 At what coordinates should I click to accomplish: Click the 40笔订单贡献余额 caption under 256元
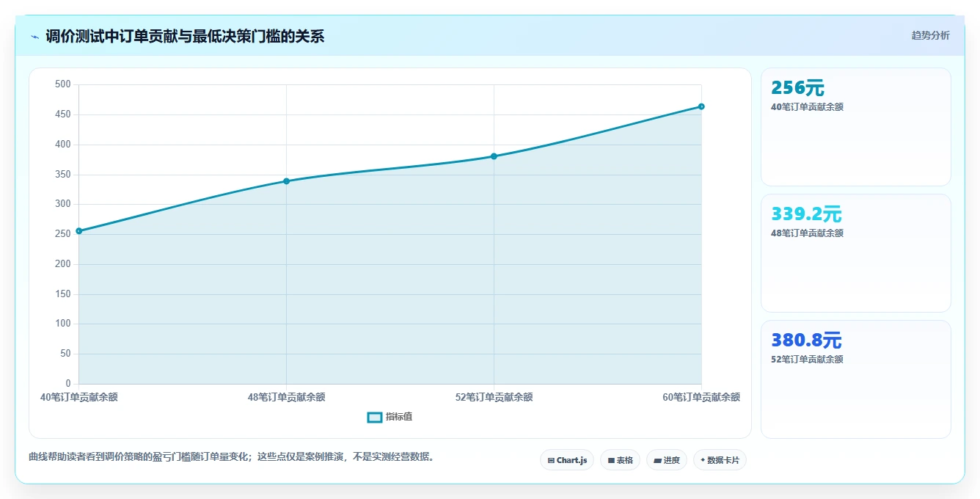click(807, 107)
